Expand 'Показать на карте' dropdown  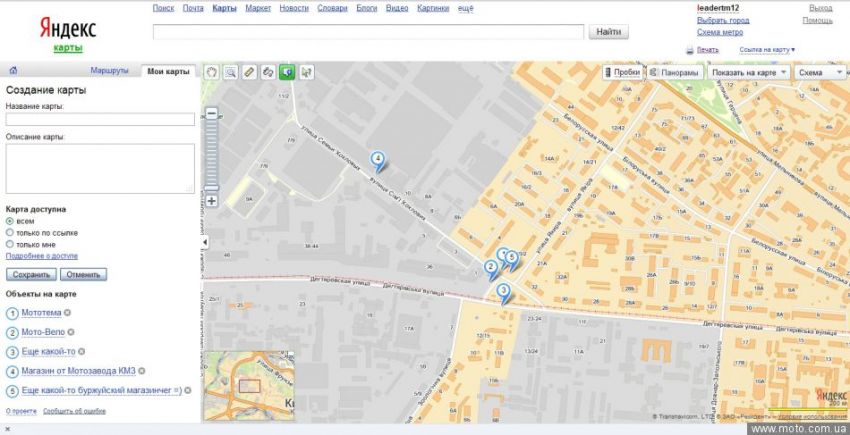748,73
